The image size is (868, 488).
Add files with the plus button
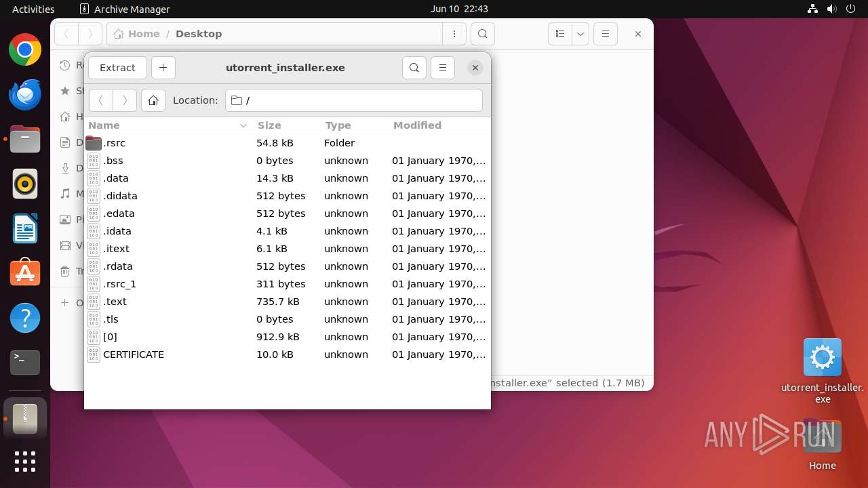(x=163, y=68)
